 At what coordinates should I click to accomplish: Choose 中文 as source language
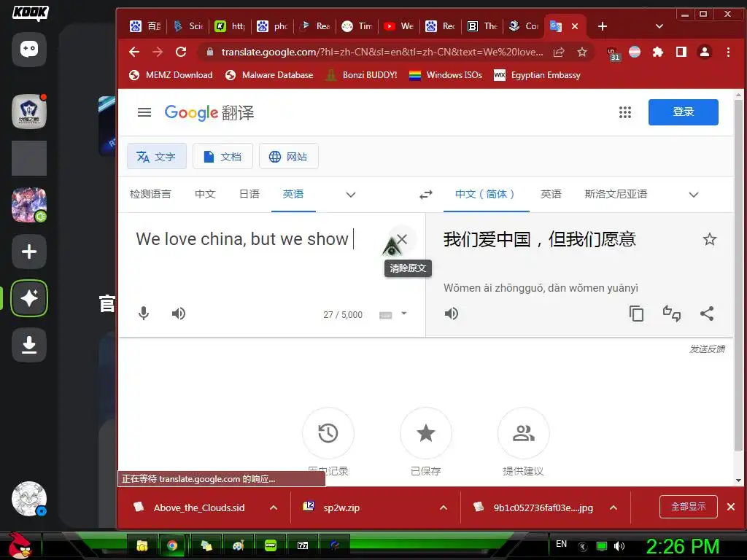point(205,194)
